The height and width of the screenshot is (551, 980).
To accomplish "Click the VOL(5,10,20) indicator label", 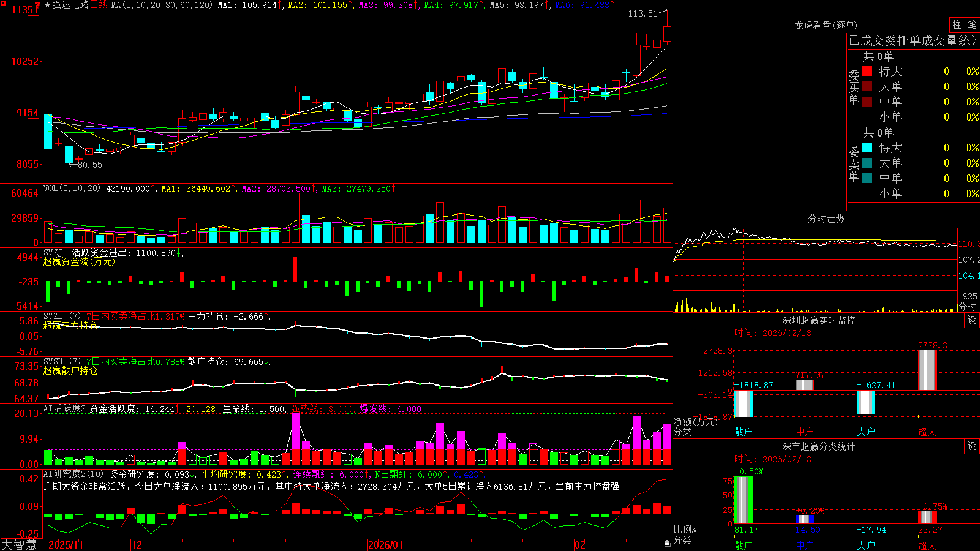I will coord(72,189).
